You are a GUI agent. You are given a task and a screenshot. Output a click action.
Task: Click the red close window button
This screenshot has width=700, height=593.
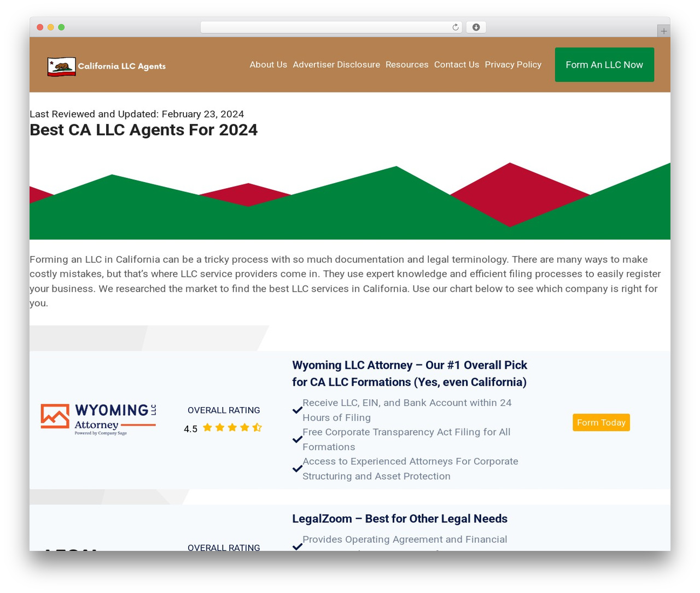point(40,27)
